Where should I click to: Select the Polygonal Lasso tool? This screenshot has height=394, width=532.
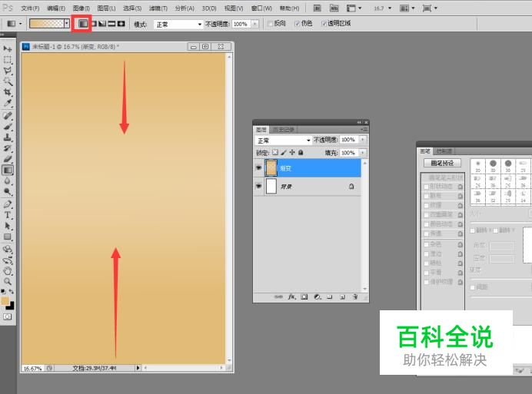click(x=7, y=71)
